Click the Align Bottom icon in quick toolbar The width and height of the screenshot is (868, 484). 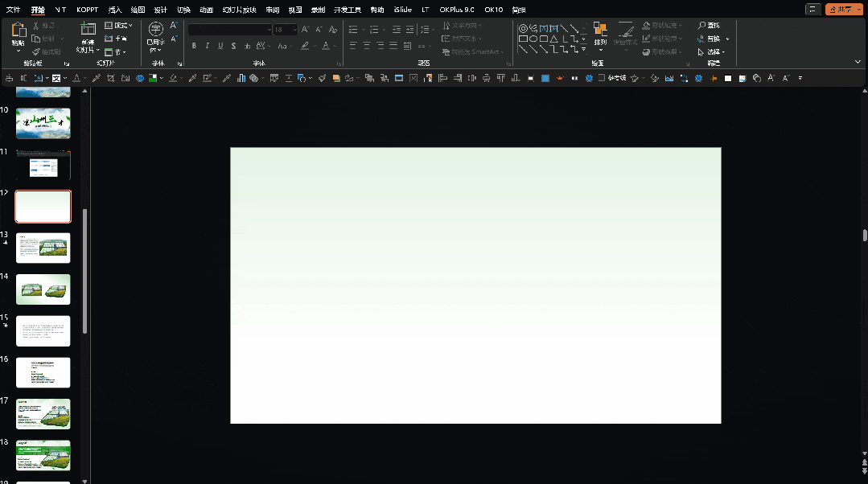(516, 79)
